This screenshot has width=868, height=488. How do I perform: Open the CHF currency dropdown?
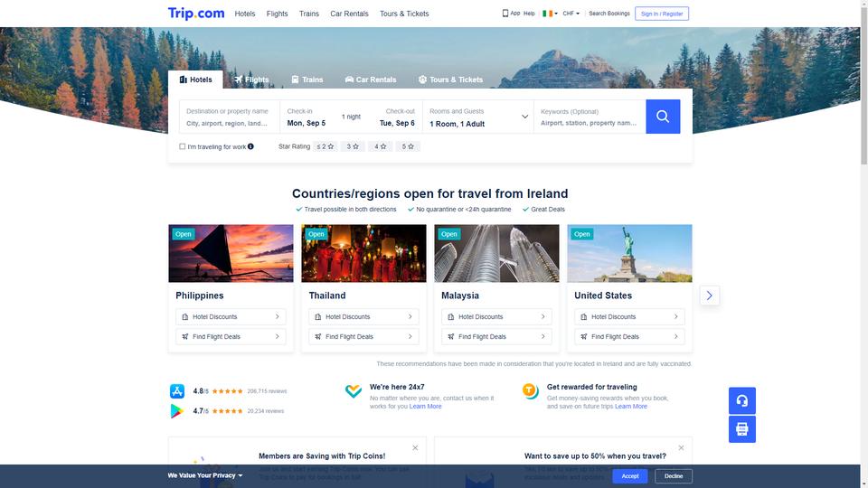[x=571, y=14]
